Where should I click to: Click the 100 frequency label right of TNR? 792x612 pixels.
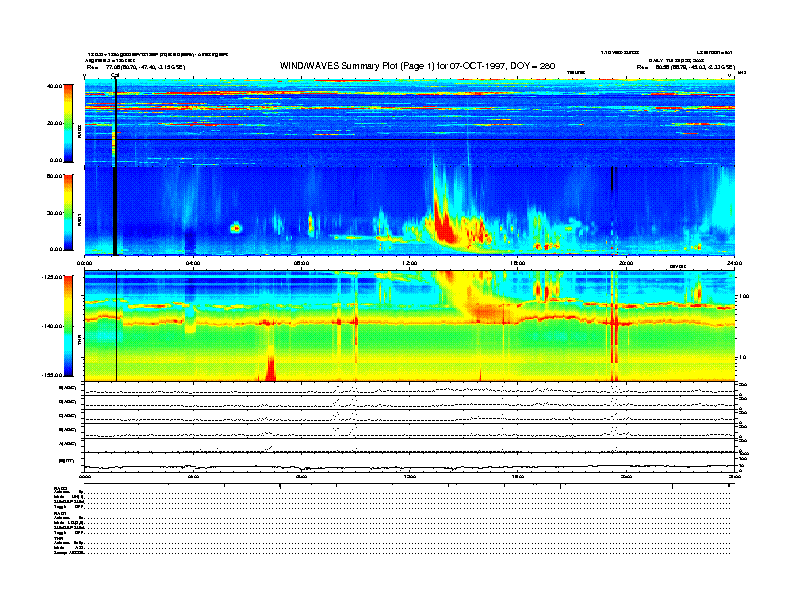point(744,296)
